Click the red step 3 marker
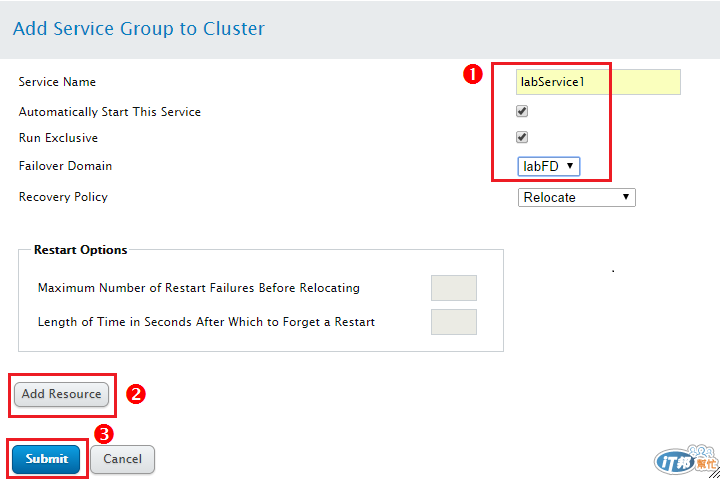The height and width of the screenshot is (481, 723). tap(103, 433)
